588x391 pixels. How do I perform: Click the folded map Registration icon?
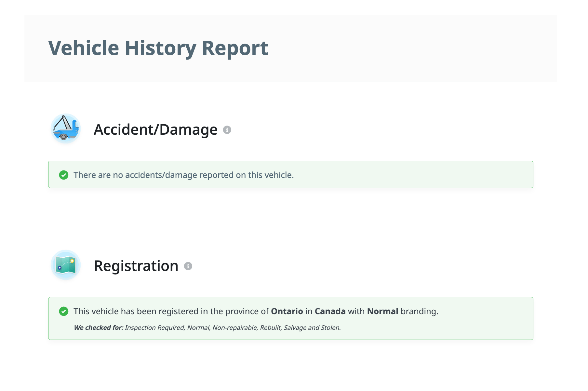(x=66, y=265)
